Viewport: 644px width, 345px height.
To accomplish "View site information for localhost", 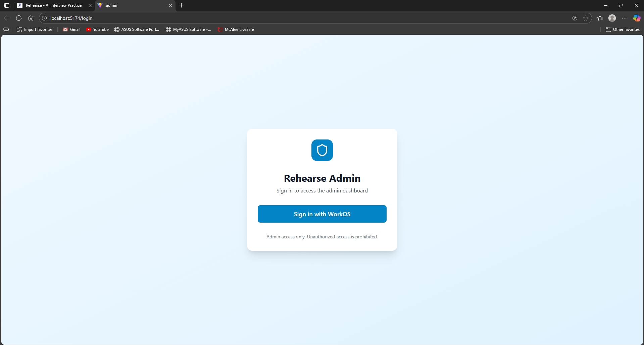I will coord(44,18).
